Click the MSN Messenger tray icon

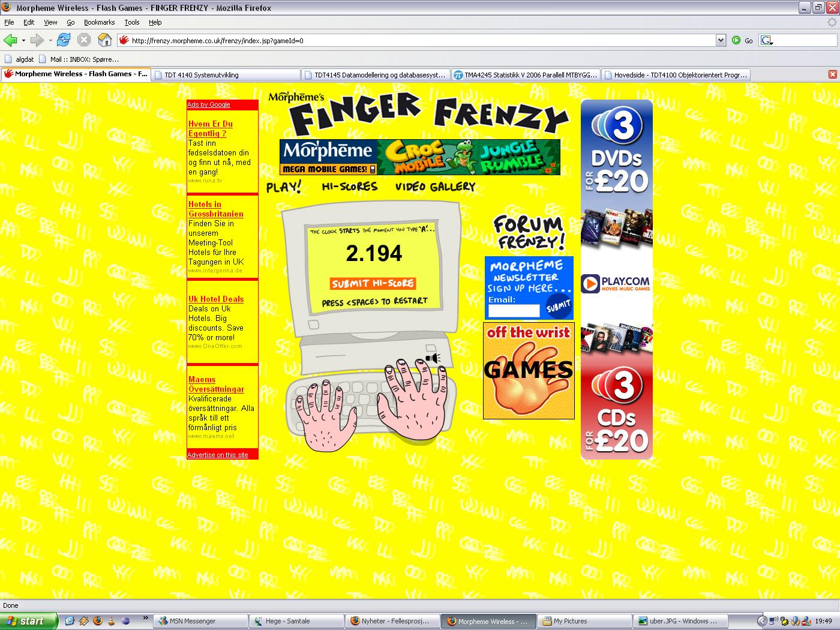coord(806,621)
